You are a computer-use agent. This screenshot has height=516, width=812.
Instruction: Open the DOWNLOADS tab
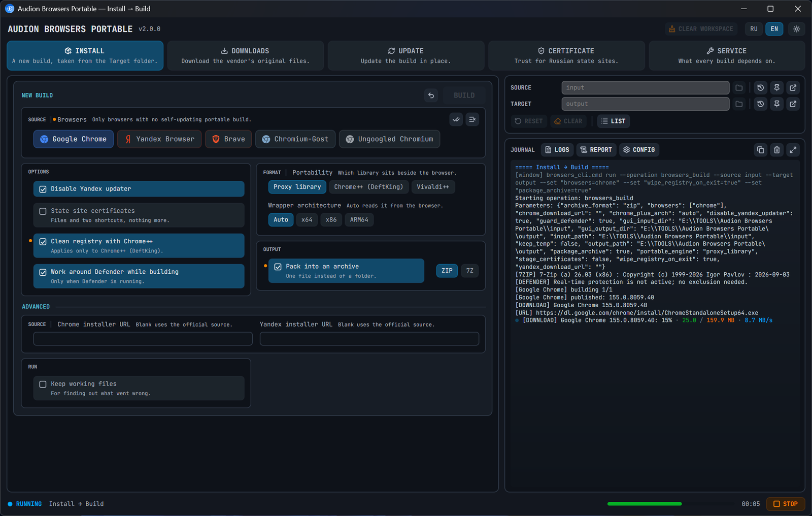point(246,55)
